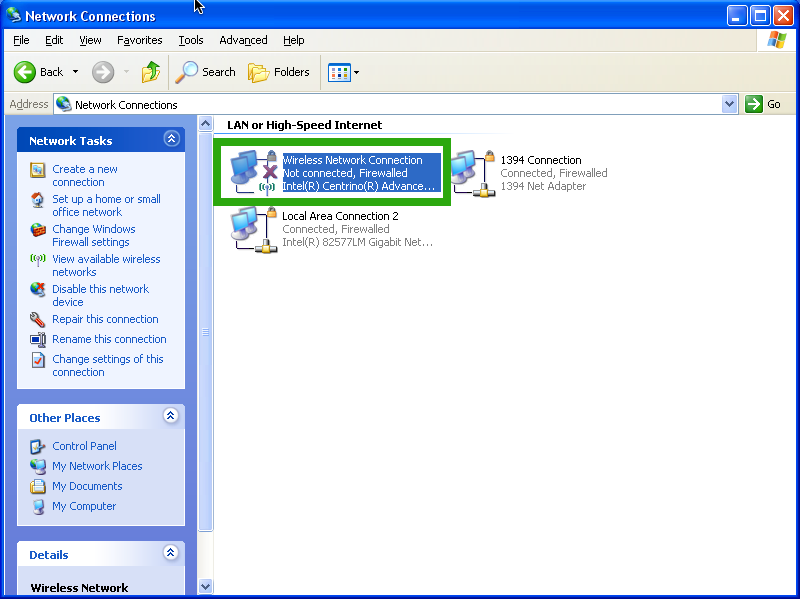Viewport: 800px width, 600px height.
Task: Select the Wireless Network Connection icon
Action: (x=253, y=171)
